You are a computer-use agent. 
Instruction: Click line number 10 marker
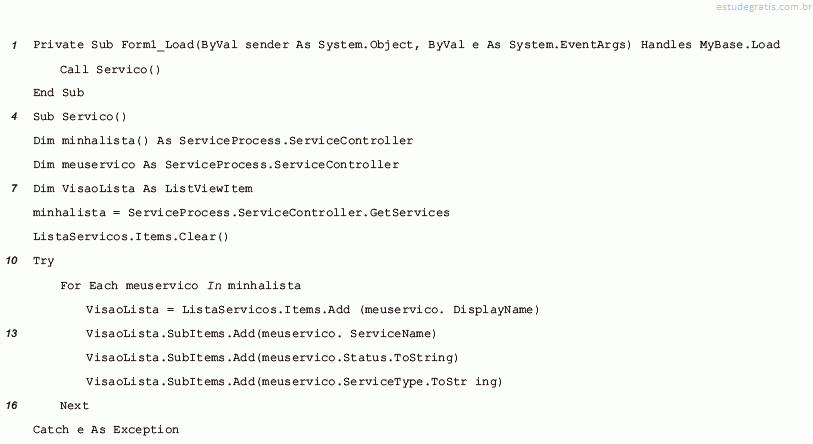click(11, 261)
